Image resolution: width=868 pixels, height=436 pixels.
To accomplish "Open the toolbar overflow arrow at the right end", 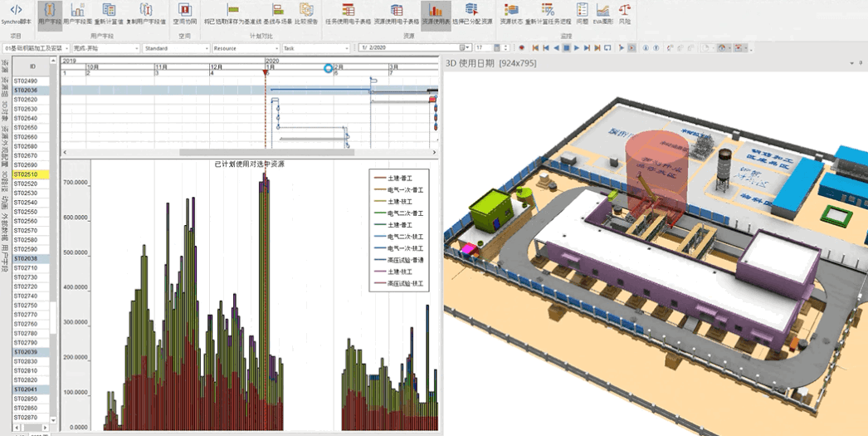I will (x=751, y=50).
